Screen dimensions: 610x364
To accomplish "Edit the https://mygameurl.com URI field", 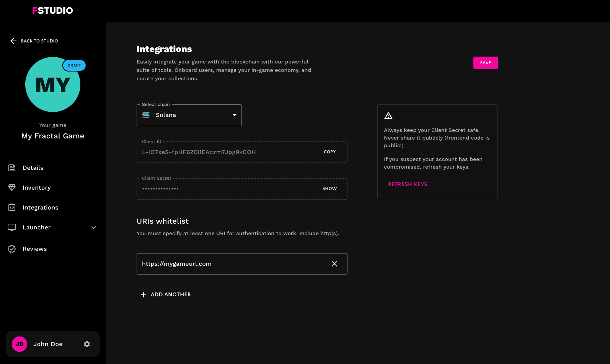I will click(242, 264).
